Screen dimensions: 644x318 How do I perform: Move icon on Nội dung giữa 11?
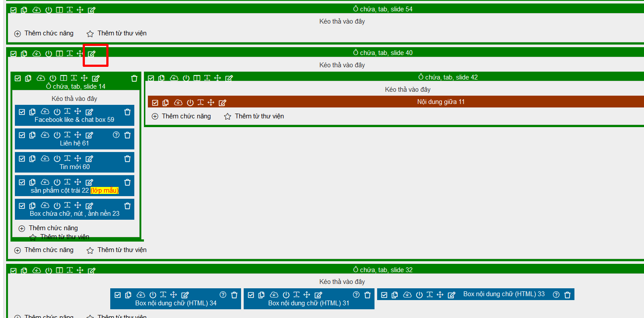pyautogui.click(x=211, y=102)
